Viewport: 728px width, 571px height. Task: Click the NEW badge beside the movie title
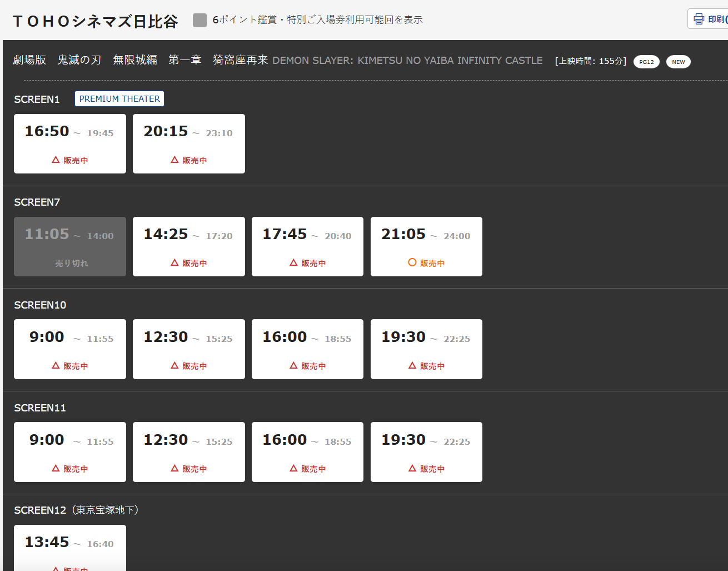(x=678, y=62)
